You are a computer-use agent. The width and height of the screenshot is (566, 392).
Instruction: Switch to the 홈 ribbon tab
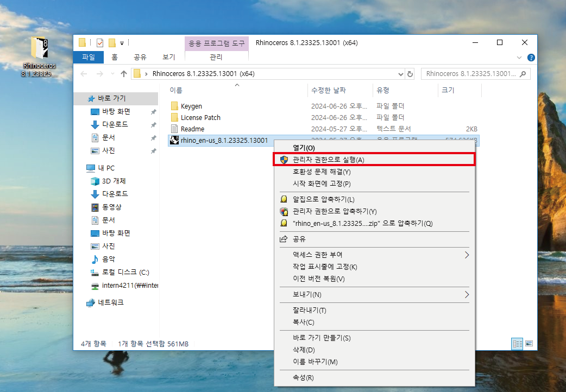coord(115,57)
